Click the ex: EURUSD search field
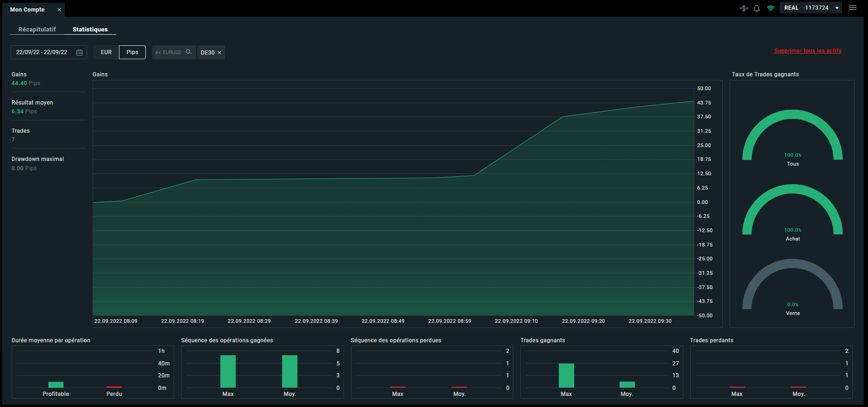This screenshot has height=407, width=868. (x=169, y=52)
